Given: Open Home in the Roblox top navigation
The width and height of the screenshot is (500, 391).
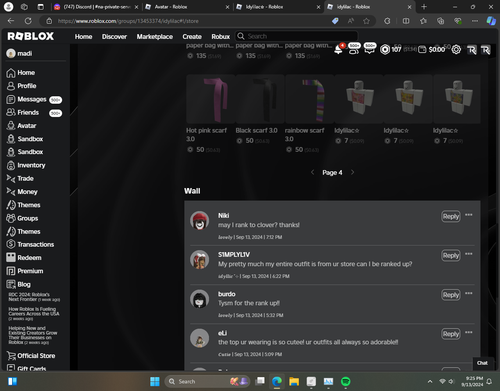Looking at the screenshot, I should 83,36.
